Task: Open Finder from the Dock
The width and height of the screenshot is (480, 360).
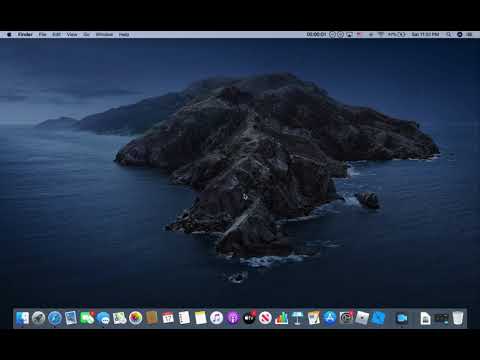Action: pos(22,318)
